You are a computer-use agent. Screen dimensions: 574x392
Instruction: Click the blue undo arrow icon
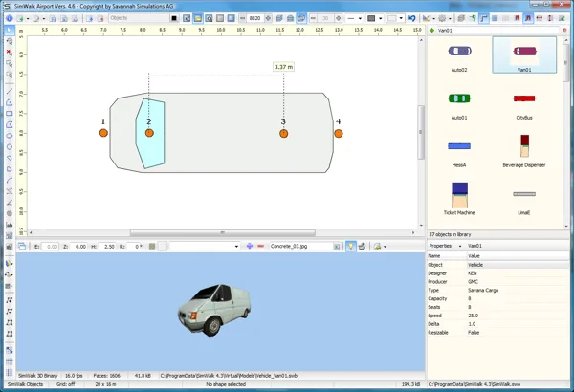coord(411,18)
